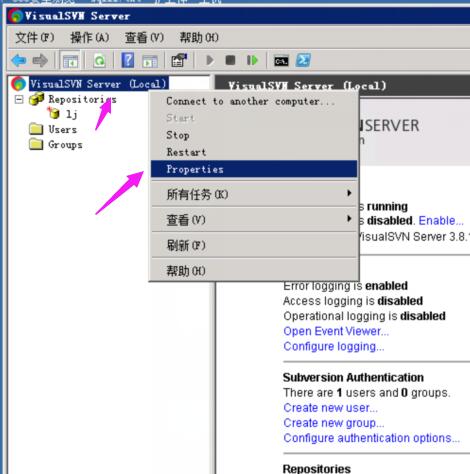470x474 pixels.
Task: Open the 操作(A) menu
Action: [90, 37]
